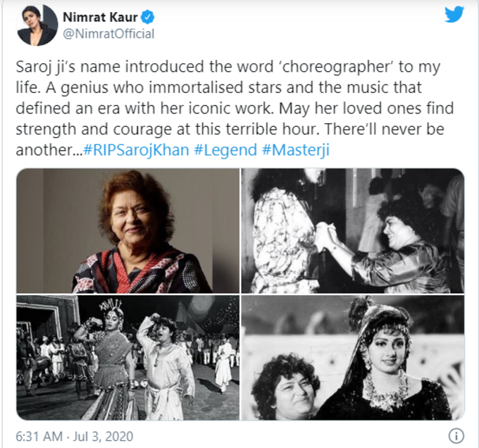Click the tweet text about 'choreographer'
This screenshot has height=448, width=479.
pos(228,67)
